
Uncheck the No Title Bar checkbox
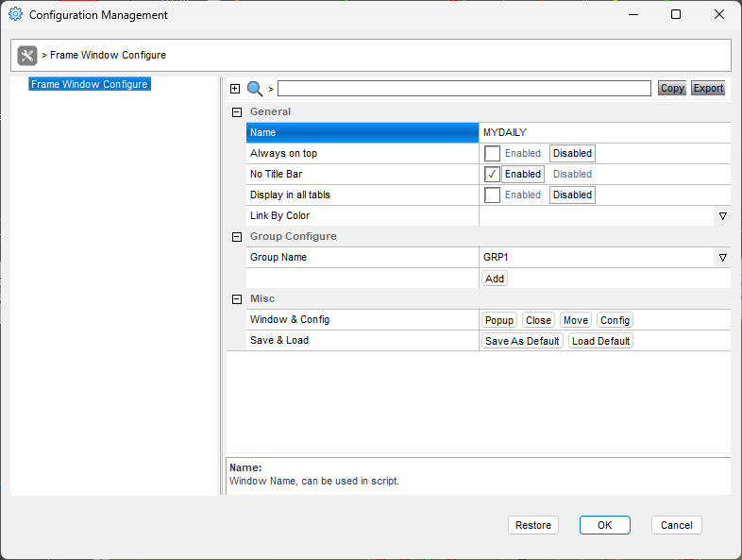[492, 174]
